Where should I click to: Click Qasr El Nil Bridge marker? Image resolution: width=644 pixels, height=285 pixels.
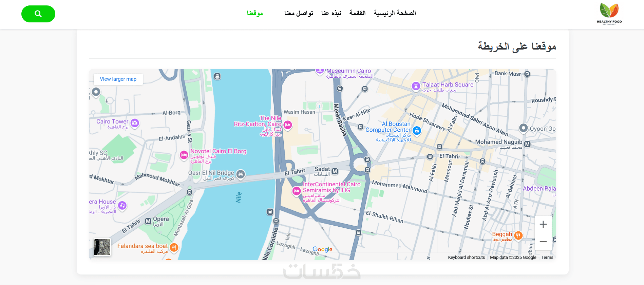(241, 174)
